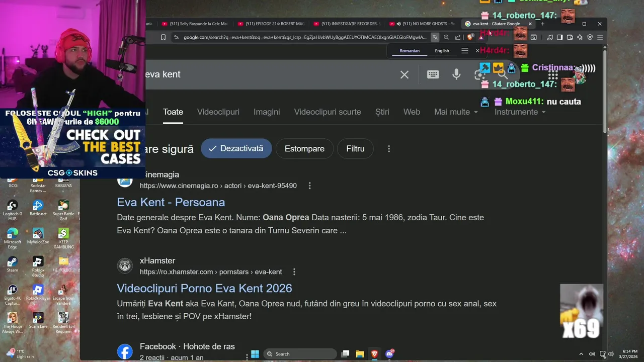
Task: Open more options for xHamster result
Action: tap(294, 272)
